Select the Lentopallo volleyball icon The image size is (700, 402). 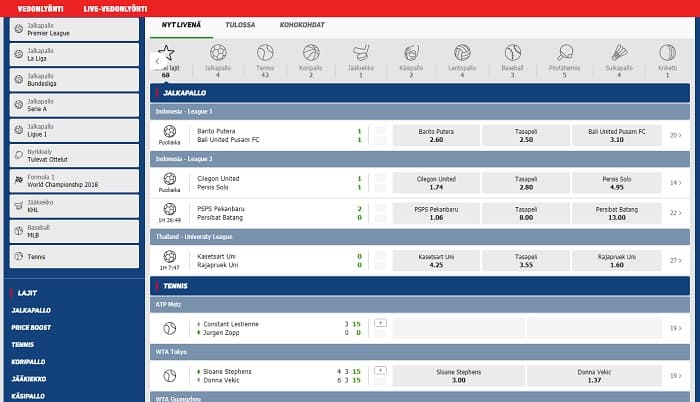[461, 53]
